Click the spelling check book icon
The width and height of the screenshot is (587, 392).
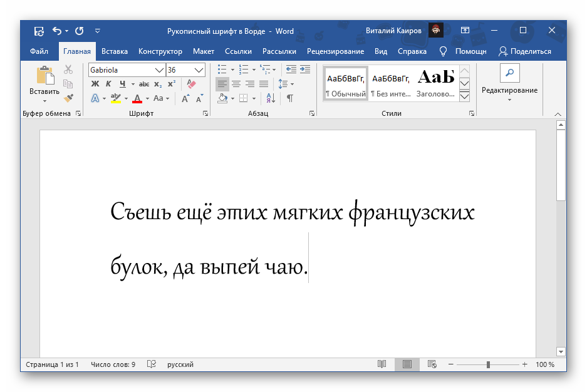click(151, 364)
